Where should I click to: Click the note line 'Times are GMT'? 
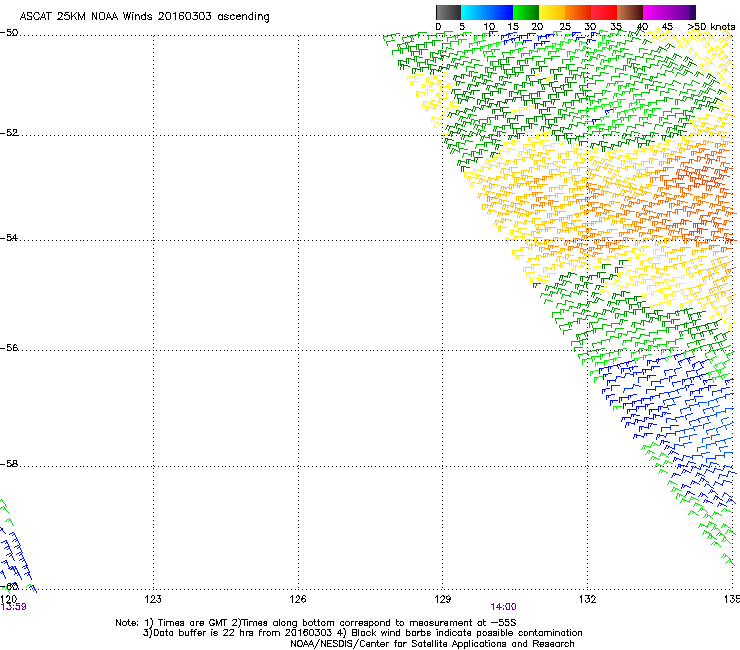pos(193,623)
